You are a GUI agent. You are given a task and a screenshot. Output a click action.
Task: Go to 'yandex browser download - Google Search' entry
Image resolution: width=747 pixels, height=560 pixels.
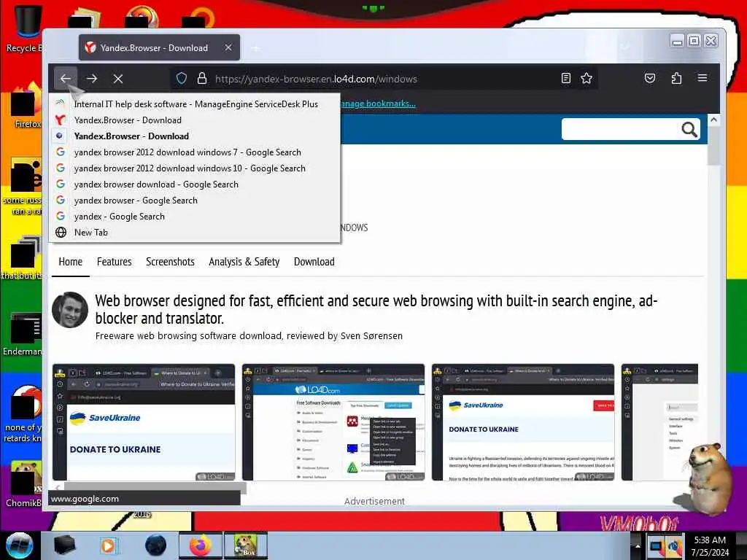coord(195,184)
